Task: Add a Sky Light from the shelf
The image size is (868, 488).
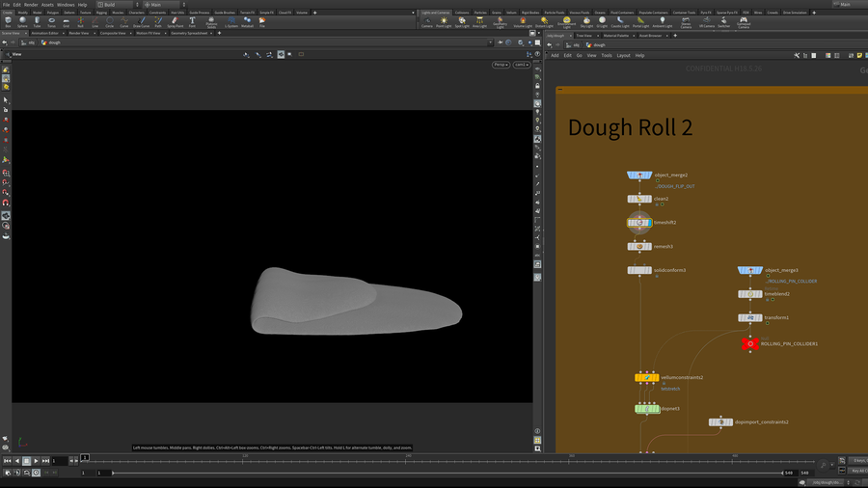Action: click(586, 21)
